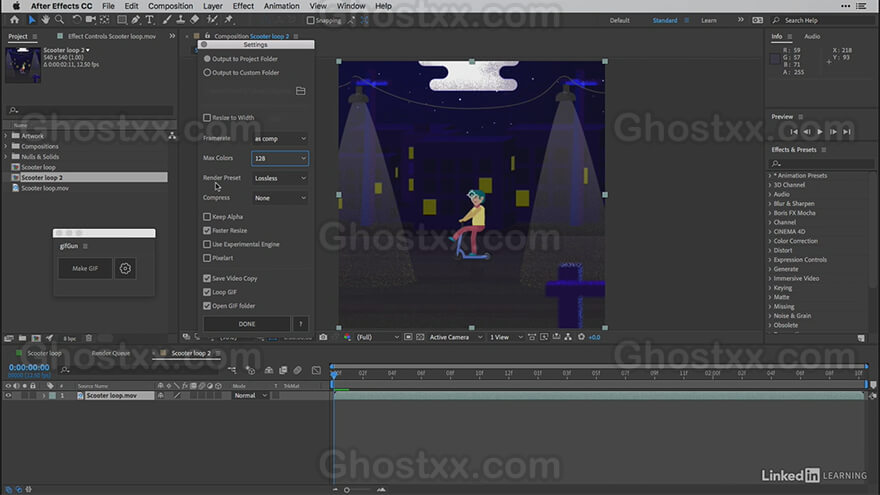Jump to first frame in Preview panel
The image size is (880, 495).
(794, 132)
